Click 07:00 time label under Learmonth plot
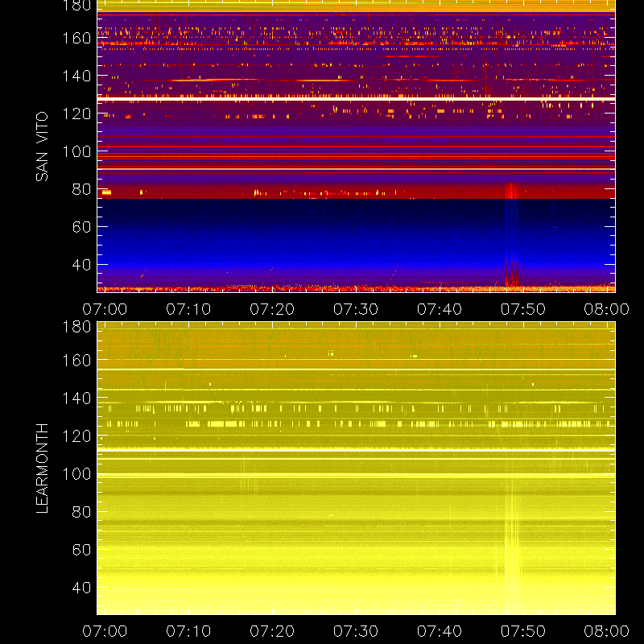 point(105,631)
